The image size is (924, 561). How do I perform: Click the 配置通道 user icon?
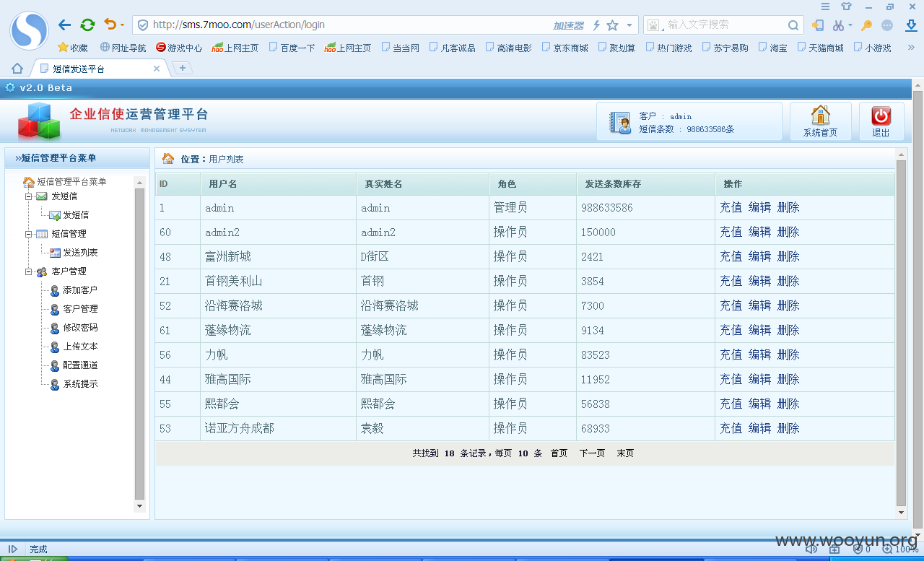pyautogui.click(x=55, y=365)
